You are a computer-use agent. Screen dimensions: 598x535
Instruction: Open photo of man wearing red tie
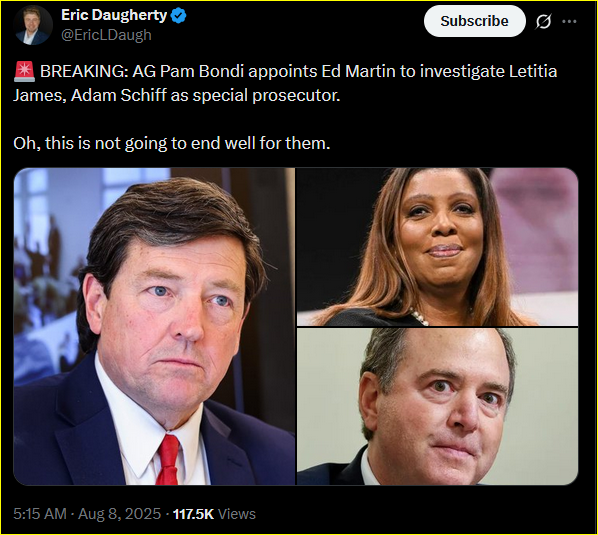(154, 326)
